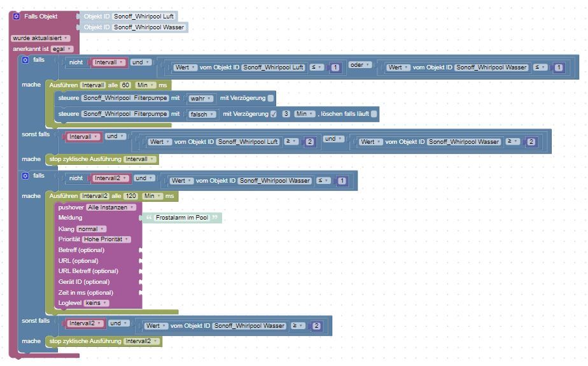Click the 'Gerät ID (optional)' label
The height and width of the screenshot is (366, 588).
point(84,282)
